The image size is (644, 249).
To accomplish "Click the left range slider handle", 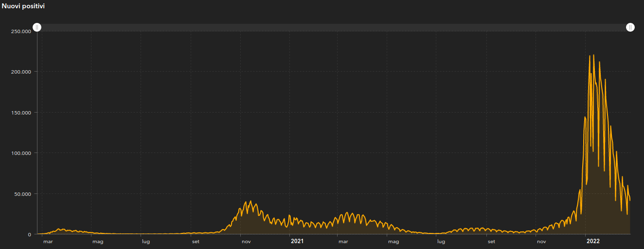I will (x=37, y=27).
